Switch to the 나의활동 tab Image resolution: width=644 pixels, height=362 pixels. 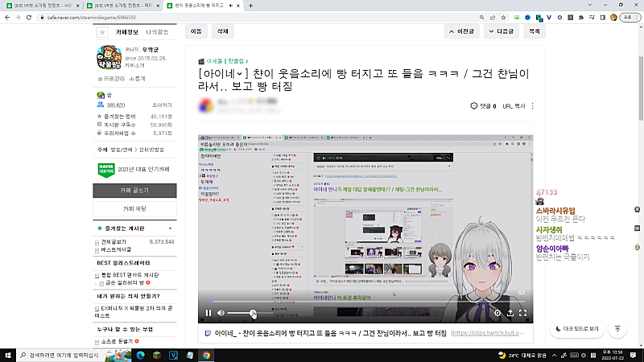click(x=158, y=32)
